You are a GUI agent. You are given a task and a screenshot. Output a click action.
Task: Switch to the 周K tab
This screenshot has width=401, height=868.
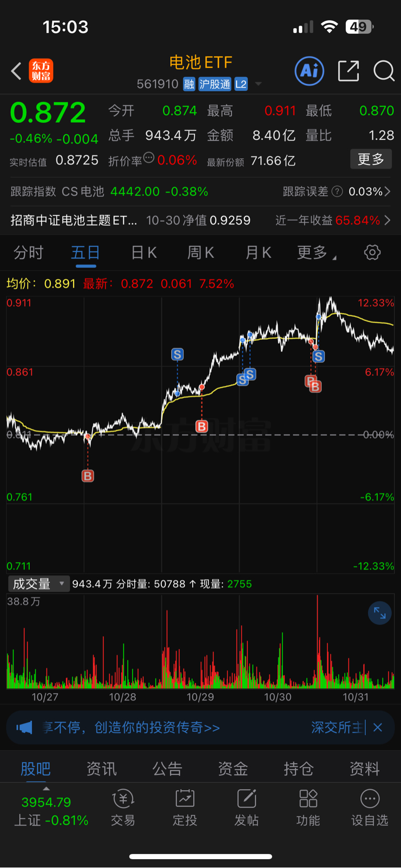(201, 253)
